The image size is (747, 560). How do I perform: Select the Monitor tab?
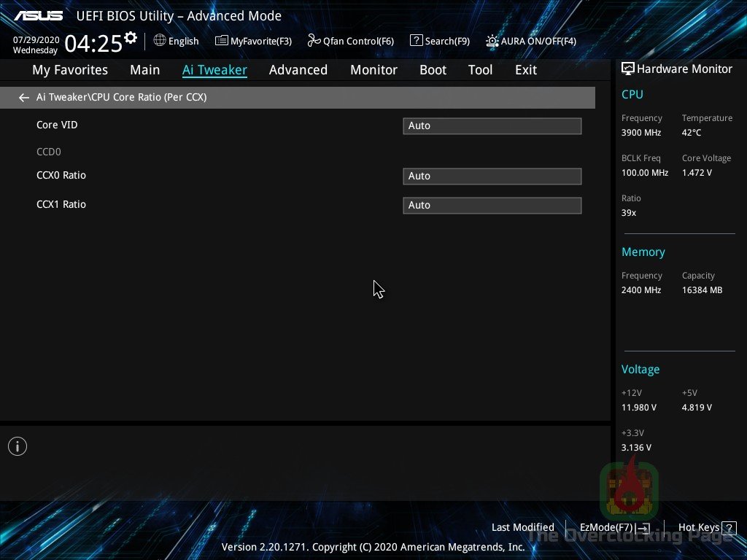pyautogui.click(x=373, y=70)
